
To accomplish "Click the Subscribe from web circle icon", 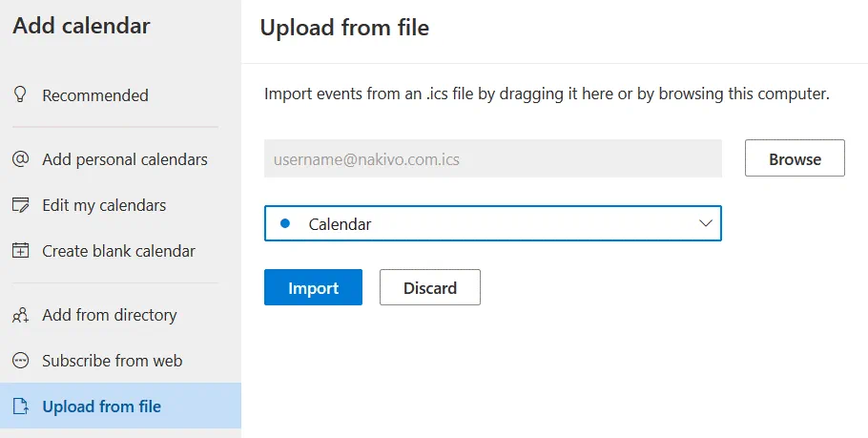I will coord(20,361).
